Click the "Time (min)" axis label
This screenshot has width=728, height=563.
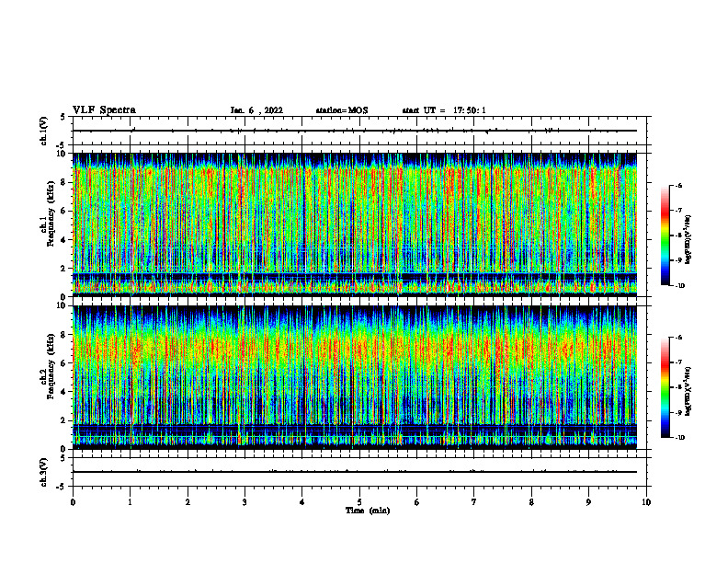pyautogui.click(x=368, y=511)
